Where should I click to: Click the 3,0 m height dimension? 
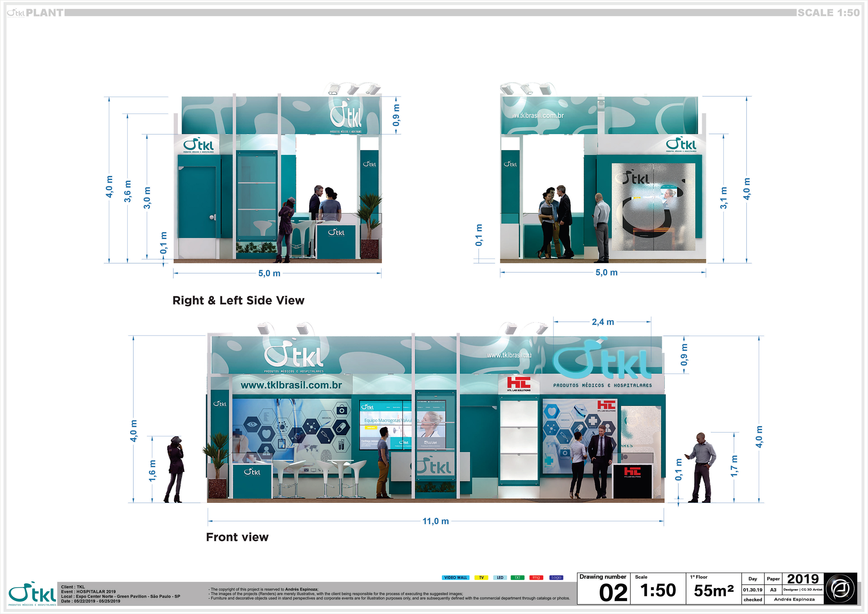(147, 197)
